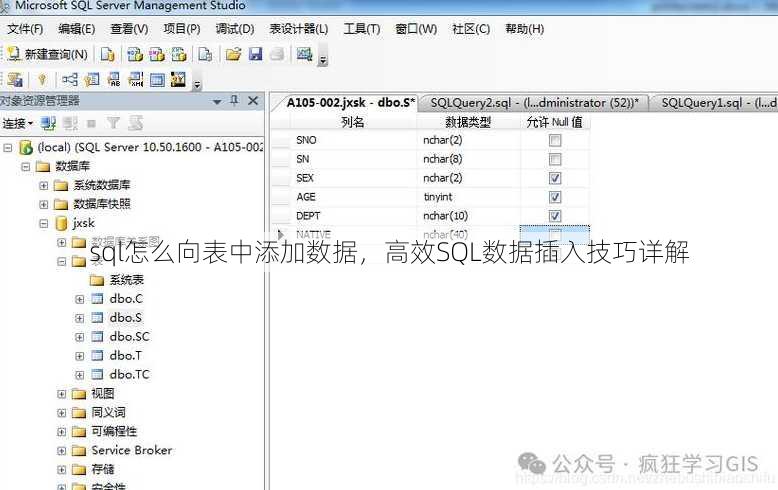Open Object Explorer window position dropdown arrow
The width and height of the screenshot is (778, 490).
click(x=217, y=102)
